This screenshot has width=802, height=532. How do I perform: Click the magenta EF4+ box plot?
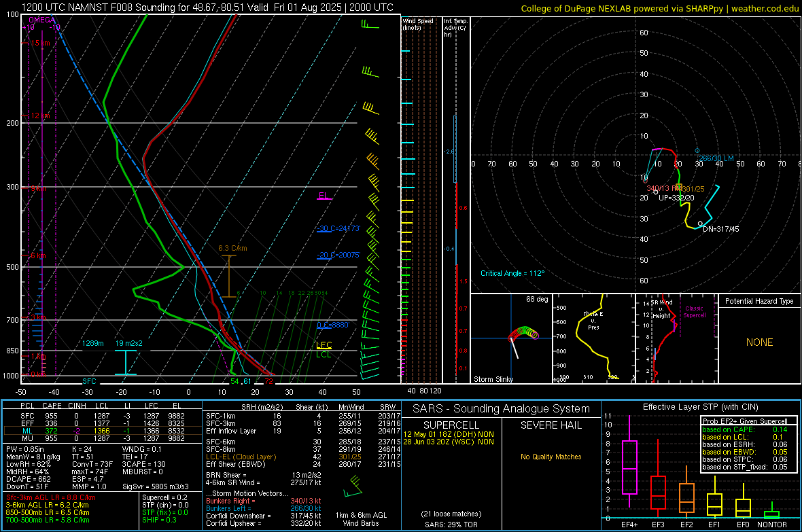(x=629, y=462)
